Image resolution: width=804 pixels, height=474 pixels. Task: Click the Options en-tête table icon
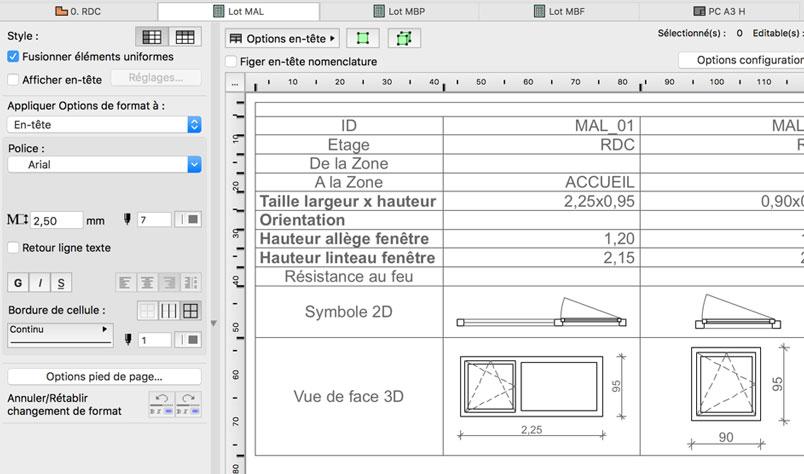[235, 38]
